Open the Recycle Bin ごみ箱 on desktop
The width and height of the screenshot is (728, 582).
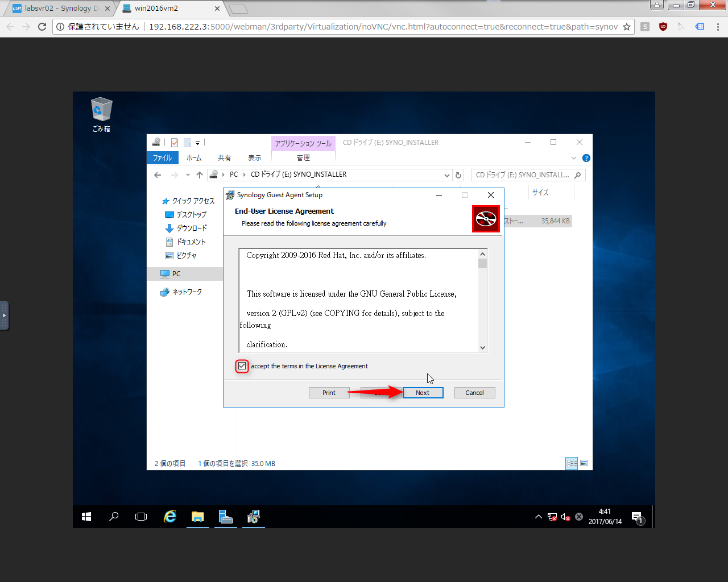tap(101, 115)
